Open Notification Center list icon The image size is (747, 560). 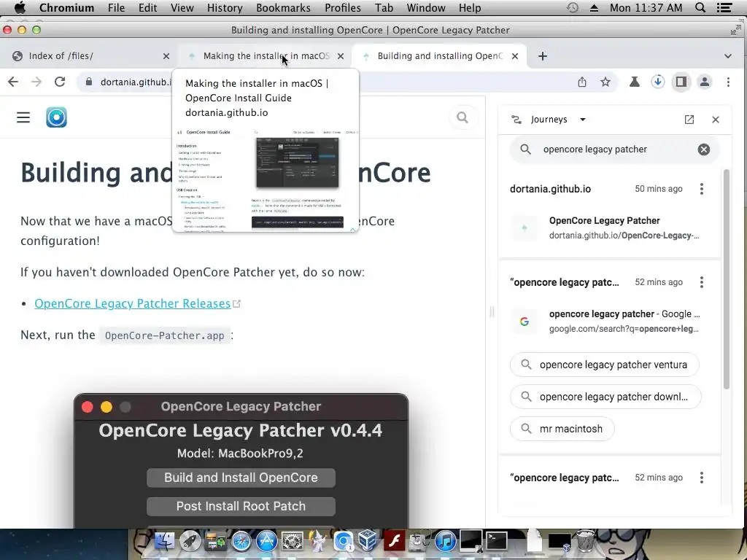(x=724, y=8)
